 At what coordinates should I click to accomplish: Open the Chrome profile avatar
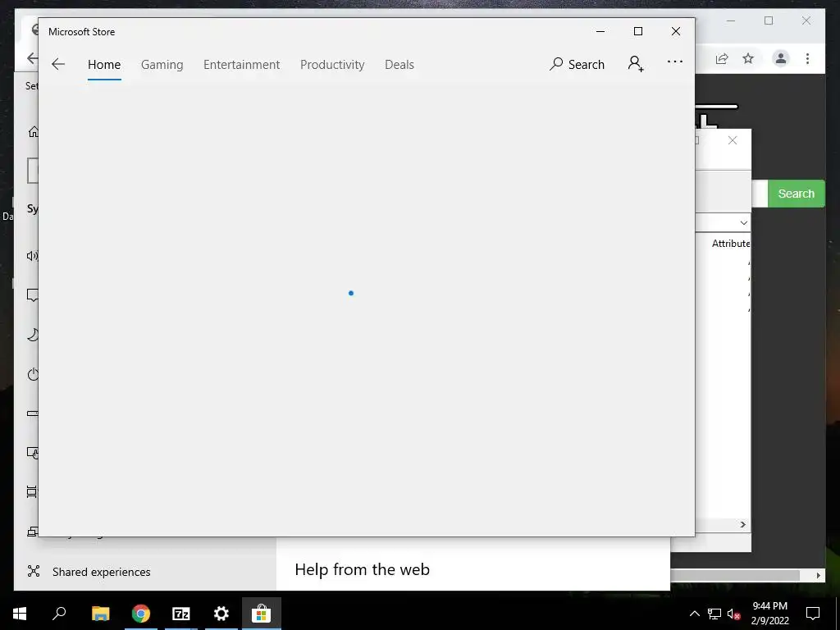[x=781, y=58]
